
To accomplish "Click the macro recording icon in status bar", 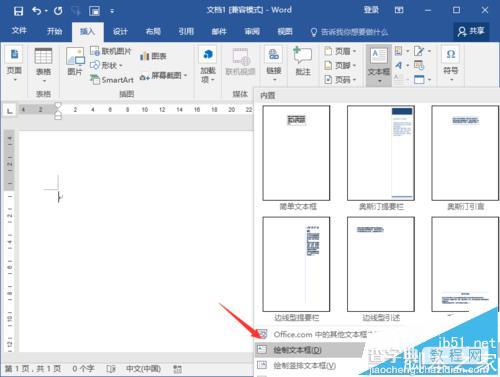I will (178, 369).
